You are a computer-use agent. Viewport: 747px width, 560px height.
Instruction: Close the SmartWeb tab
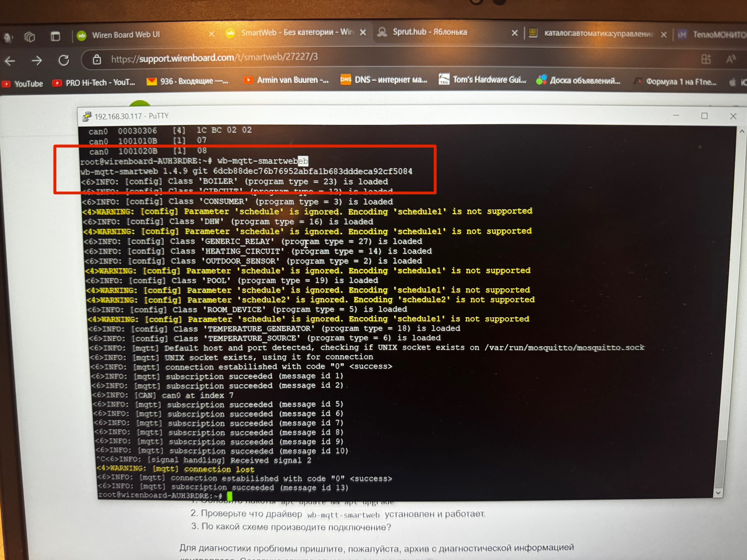(363, 32)
